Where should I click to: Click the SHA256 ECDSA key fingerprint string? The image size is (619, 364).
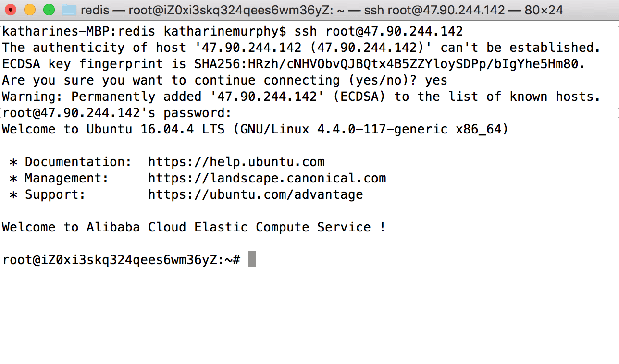386,64
